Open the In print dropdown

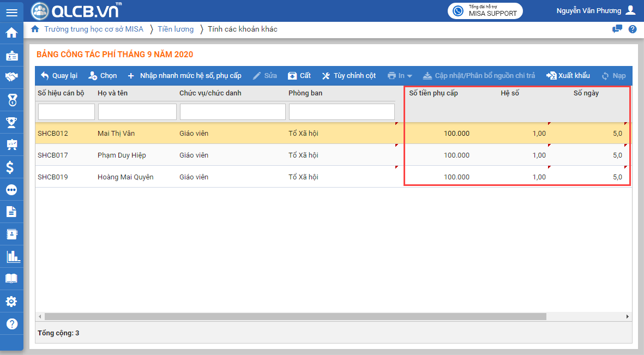pos(400,76)
